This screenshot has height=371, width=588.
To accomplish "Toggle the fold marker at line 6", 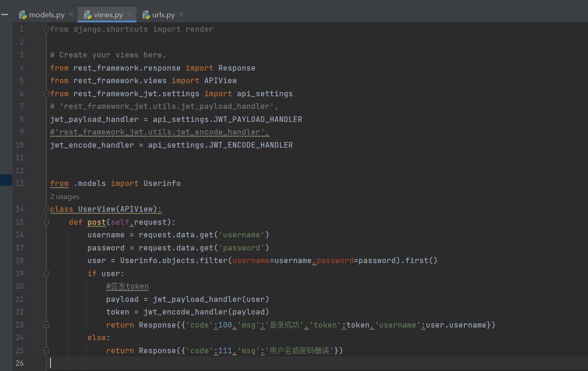I will (46, 93).
